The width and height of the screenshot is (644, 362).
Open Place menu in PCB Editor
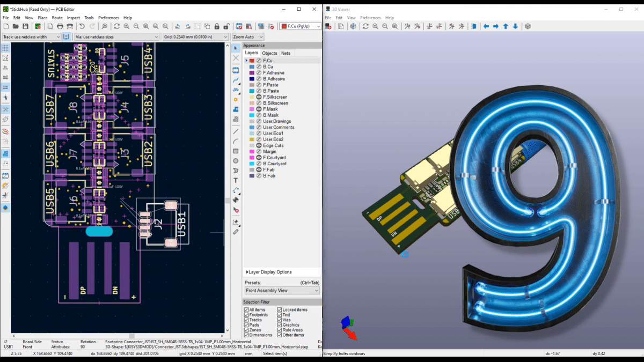click(x=42, y=18)
